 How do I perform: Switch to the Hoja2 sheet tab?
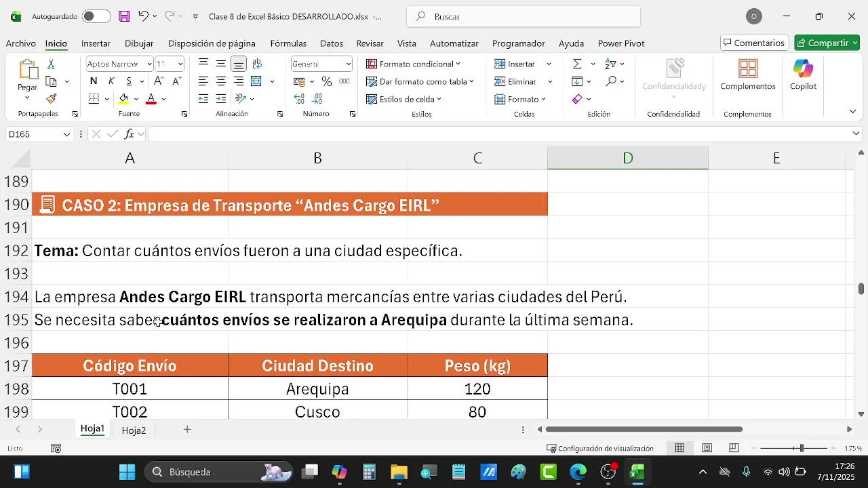click(134, 430)
